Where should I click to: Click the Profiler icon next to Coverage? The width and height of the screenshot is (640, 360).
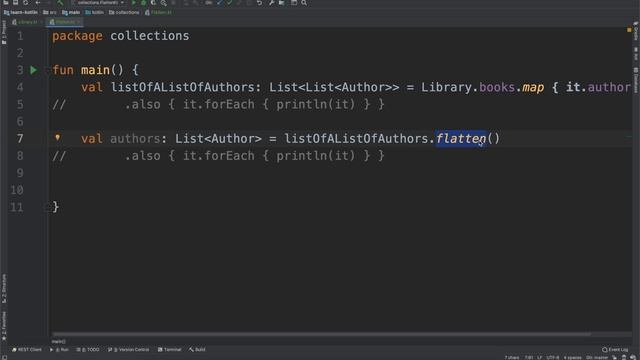coord(163,3)
